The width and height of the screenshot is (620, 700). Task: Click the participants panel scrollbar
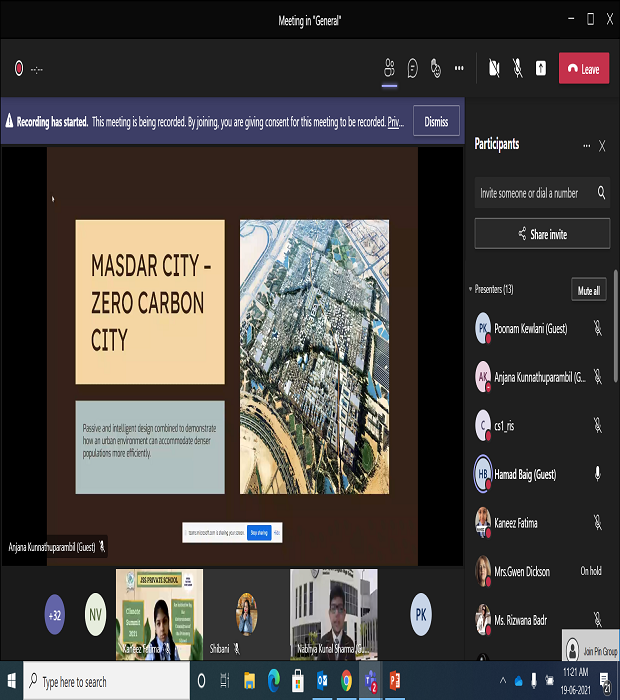point(616,326)
